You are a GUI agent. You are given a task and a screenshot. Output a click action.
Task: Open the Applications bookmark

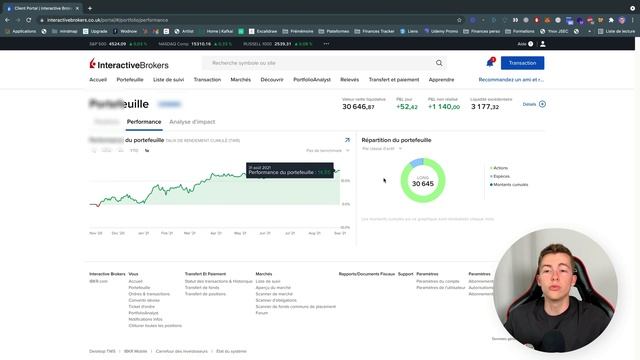coord(20,31)
